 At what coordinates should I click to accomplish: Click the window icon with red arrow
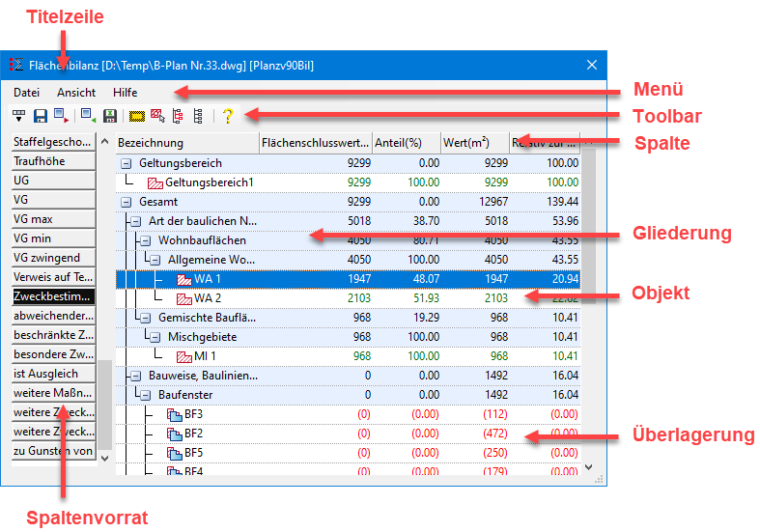click(62, 116)
